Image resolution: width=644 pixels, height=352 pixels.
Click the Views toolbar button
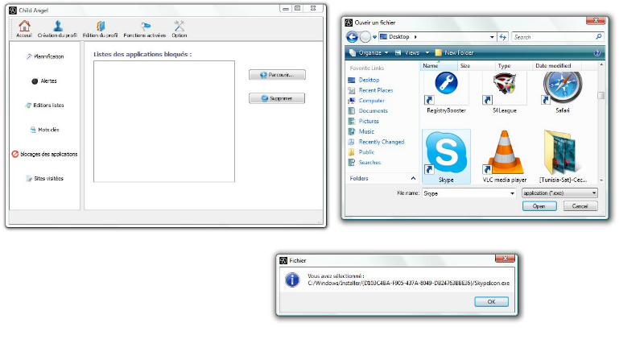(407, 52)
